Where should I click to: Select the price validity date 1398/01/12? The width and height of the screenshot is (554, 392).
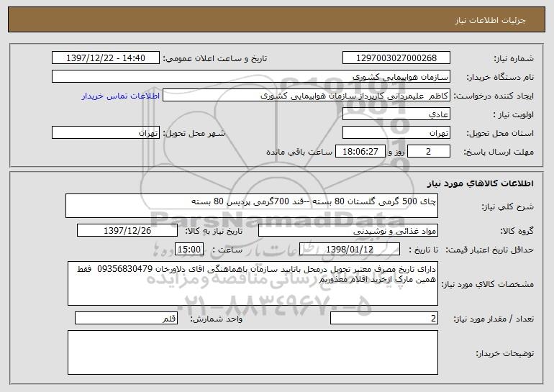pyautogui.click(x=350, y=250)
